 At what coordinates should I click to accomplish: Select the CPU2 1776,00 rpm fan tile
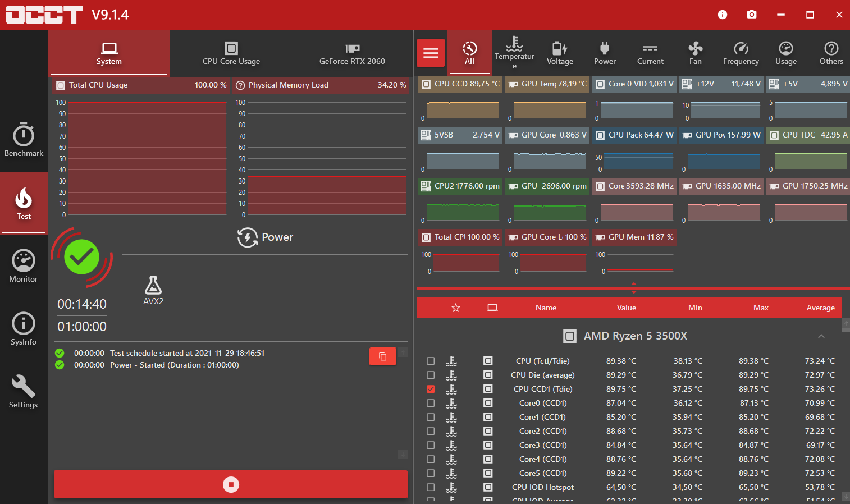[460, 186]
